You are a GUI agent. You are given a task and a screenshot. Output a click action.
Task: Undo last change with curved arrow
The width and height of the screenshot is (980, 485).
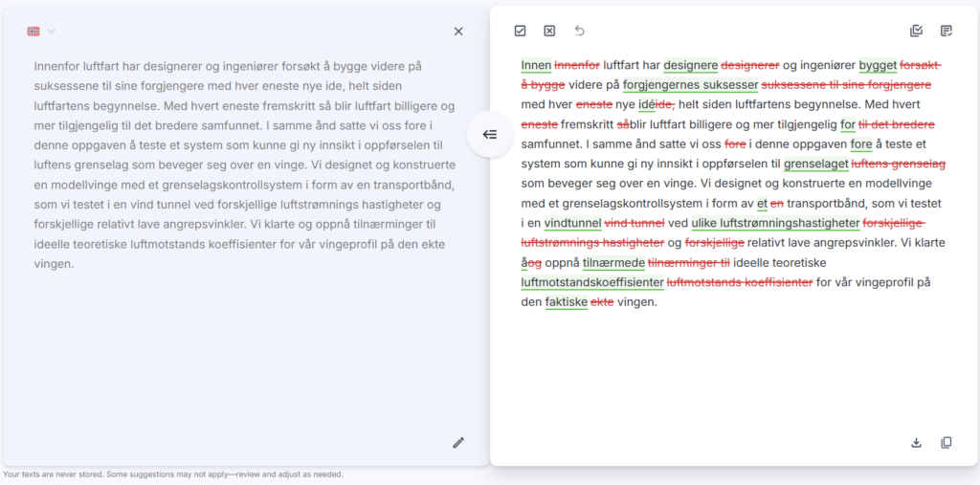(579, 31)
